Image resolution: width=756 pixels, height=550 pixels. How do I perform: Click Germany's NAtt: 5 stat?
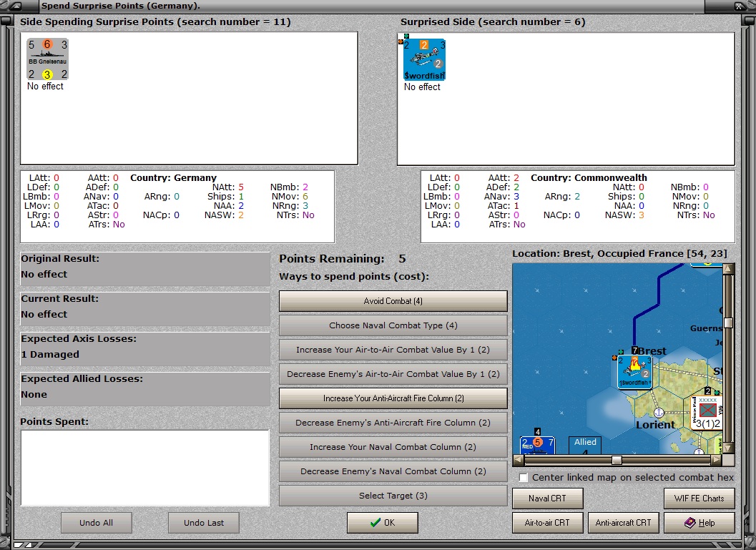click(x=228, y=187)
